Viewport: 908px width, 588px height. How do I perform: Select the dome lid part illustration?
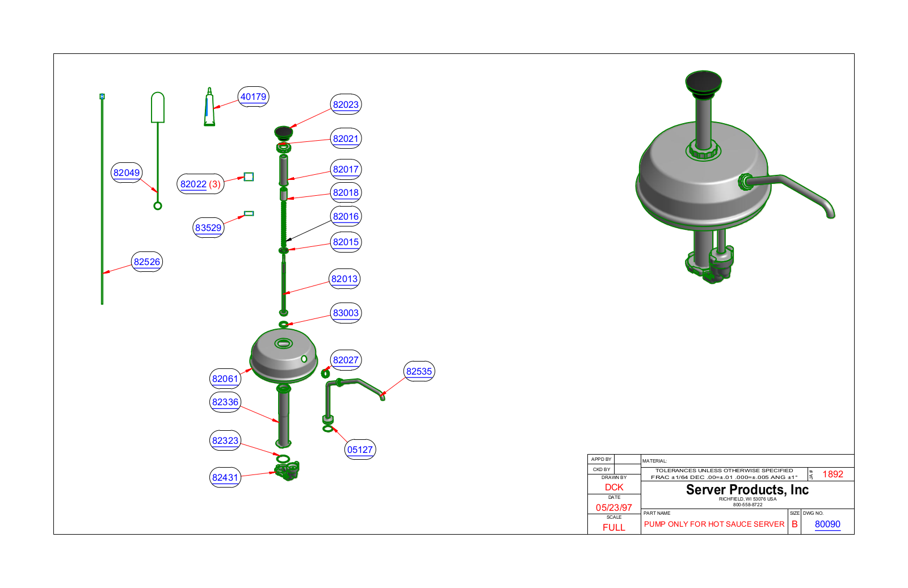[x=283, y=356]
